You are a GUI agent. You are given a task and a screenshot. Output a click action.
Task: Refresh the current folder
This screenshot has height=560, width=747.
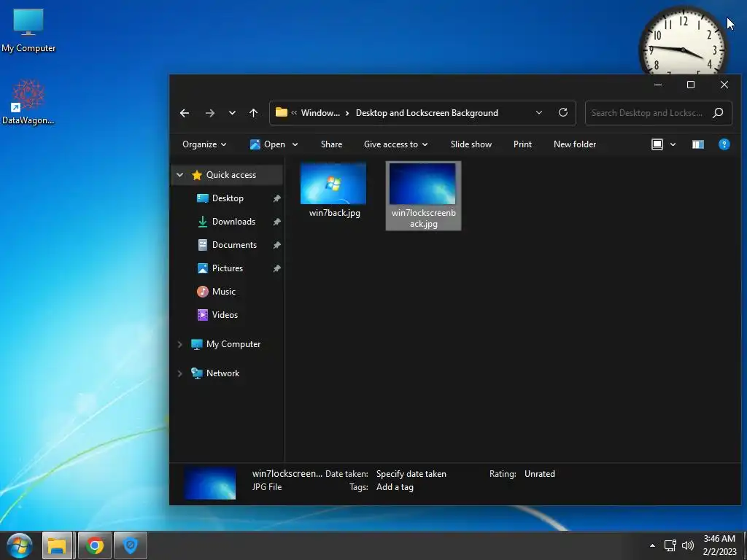coord(563,112)
